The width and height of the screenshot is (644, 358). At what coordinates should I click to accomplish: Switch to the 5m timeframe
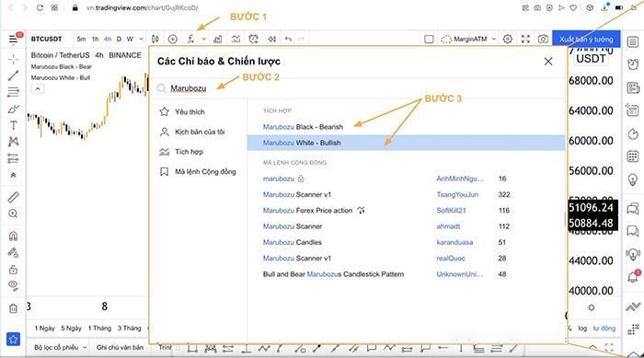[x=81, y=39]
